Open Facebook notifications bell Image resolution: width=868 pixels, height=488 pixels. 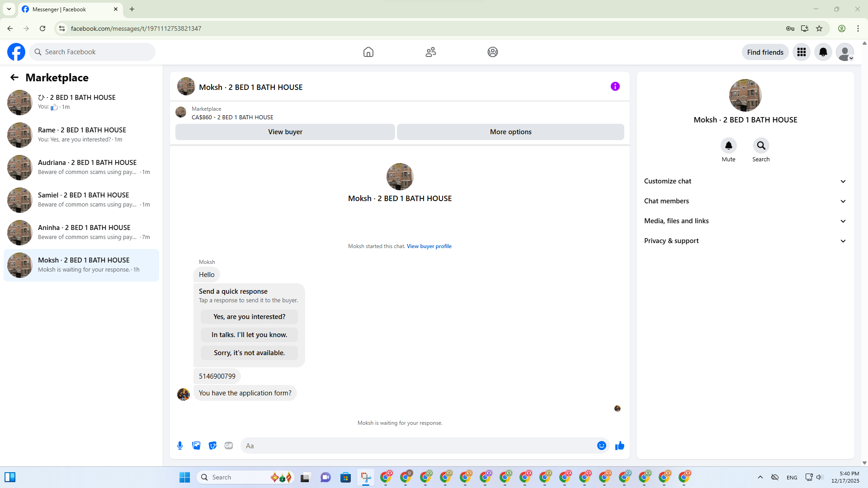point(823,52)
